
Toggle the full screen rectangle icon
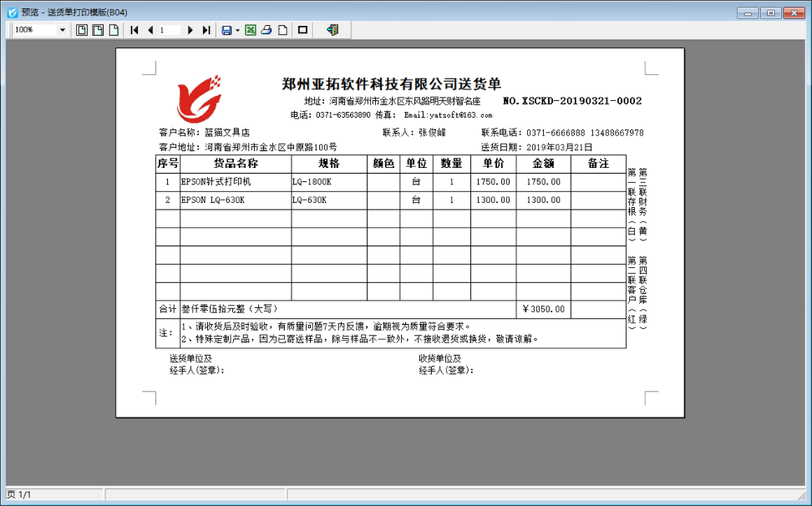pyautogui.click(x=303, y=30)
